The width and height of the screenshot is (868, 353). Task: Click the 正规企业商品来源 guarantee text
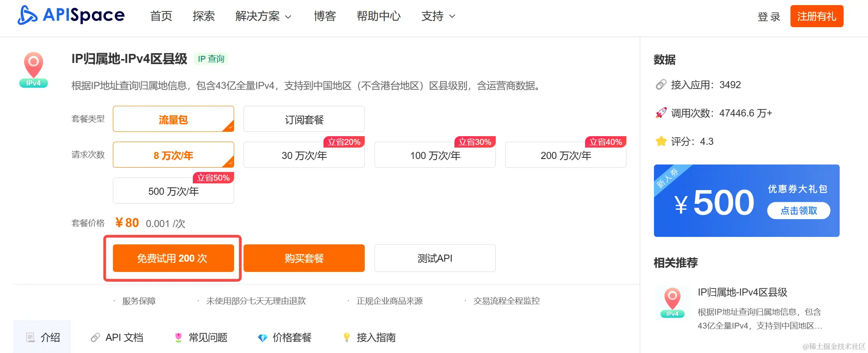(390, 301)
